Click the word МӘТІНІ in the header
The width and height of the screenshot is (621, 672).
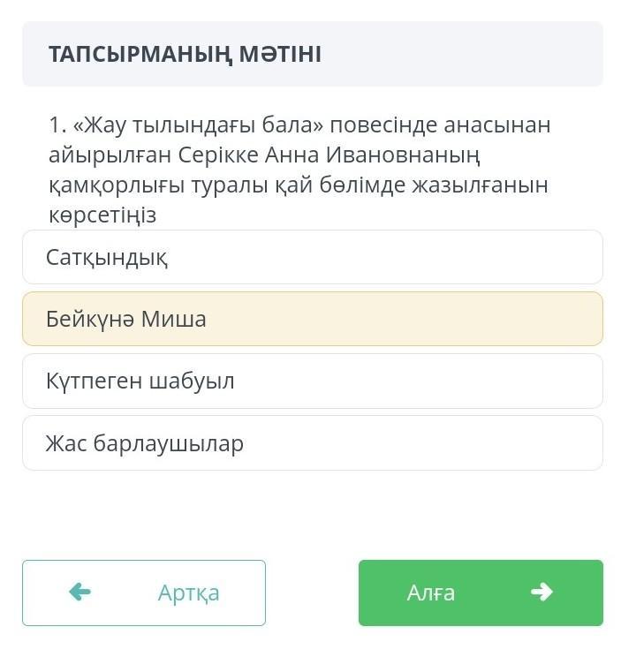pyautogui.click(x=280, y=54)
